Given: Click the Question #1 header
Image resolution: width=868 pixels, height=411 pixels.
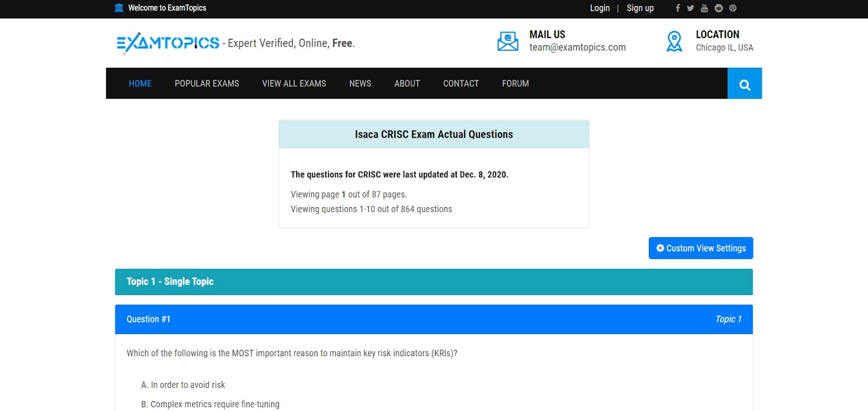Looking at the screenshot, I should [434, 319].
